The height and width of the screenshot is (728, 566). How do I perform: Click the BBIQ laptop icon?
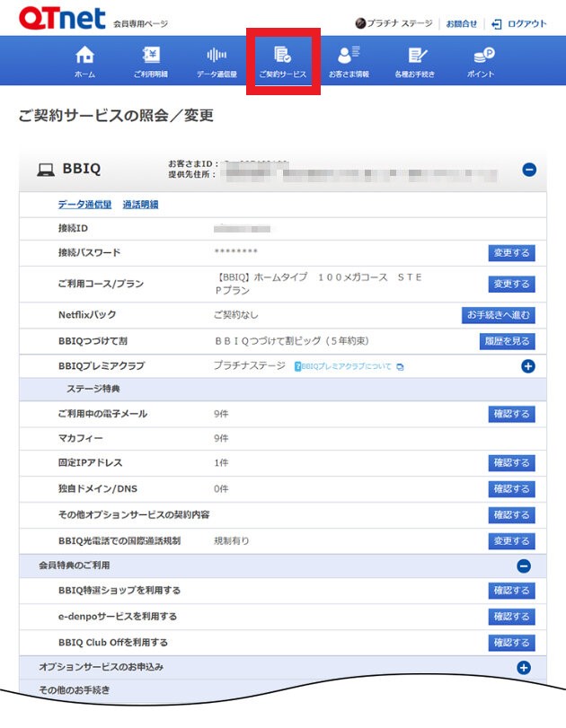tap(46, 170)
